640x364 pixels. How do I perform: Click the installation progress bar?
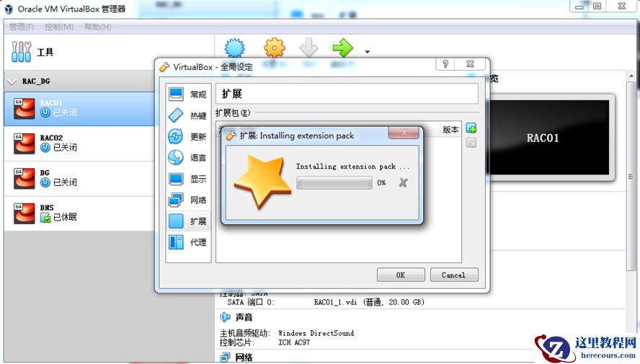click(334, 182)
